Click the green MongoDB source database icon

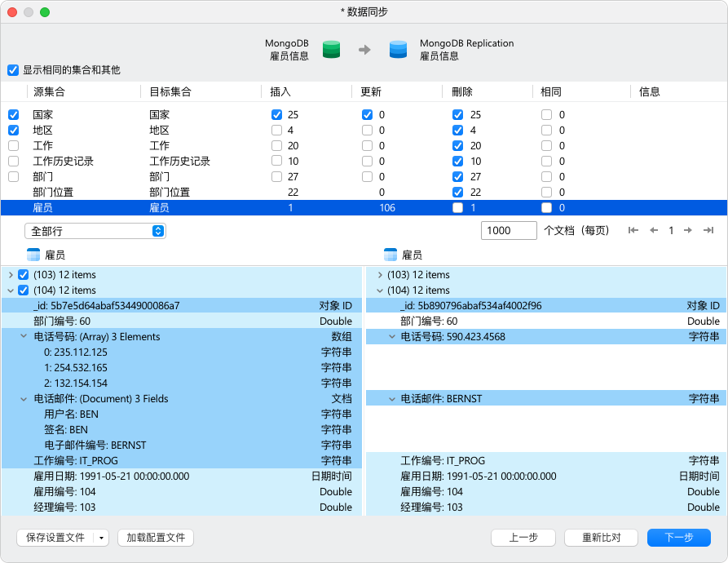(x=331, y=49)
